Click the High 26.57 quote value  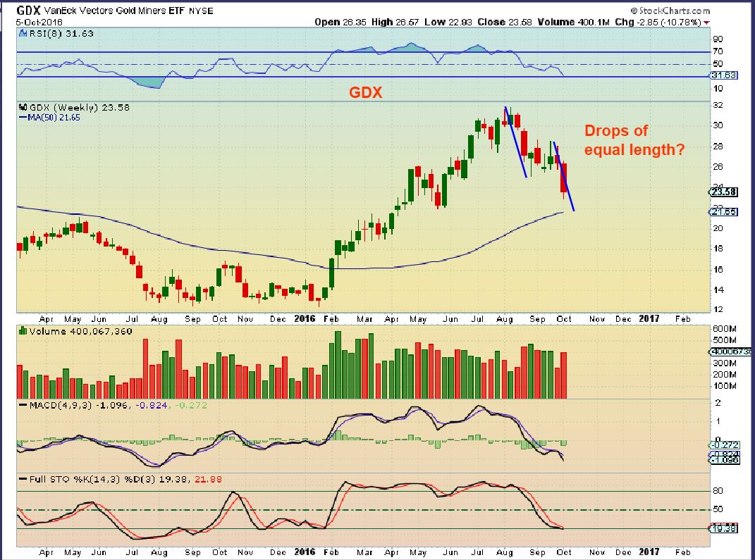[395, 22]
